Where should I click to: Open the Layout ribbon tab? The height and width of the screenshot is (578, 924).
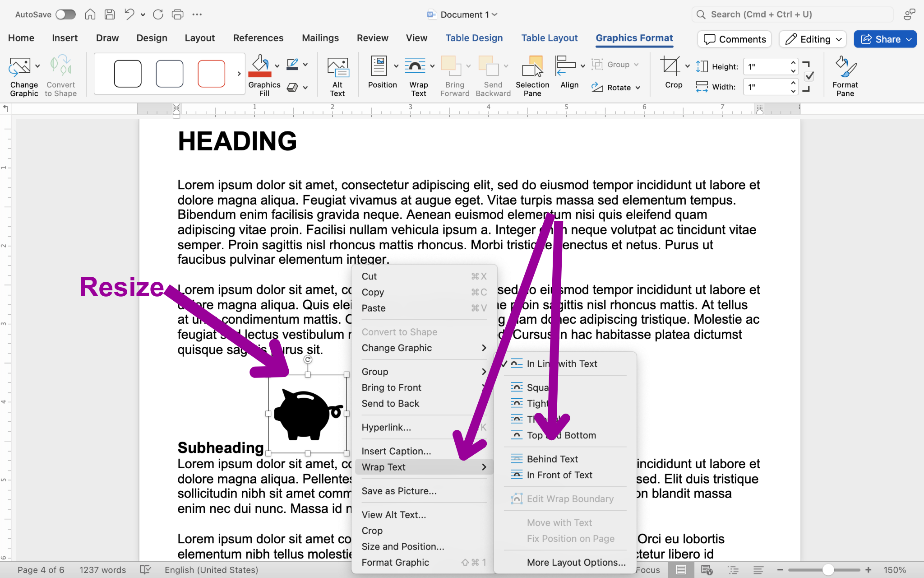pos(199,38)
